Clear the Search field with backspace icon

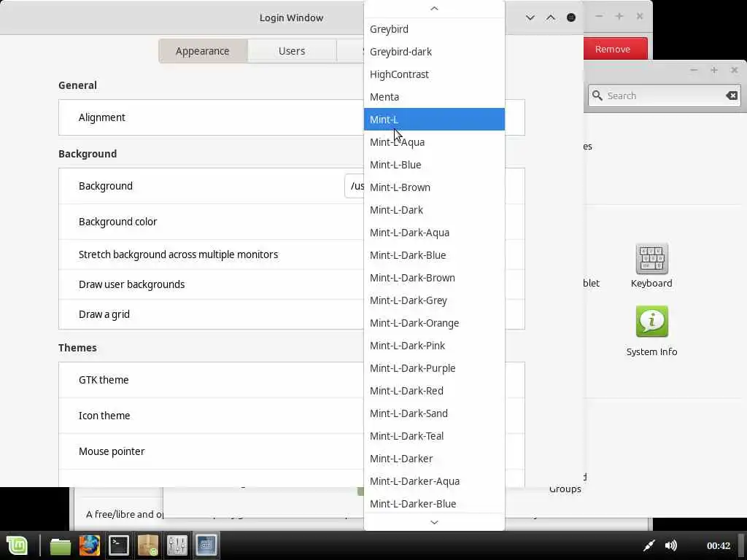coord(731,96)
